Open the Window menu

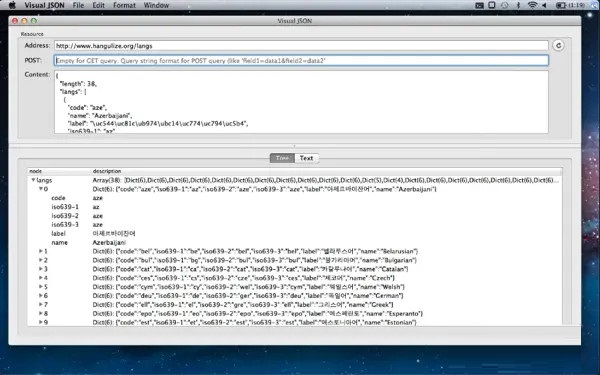[x=156, y=5]
